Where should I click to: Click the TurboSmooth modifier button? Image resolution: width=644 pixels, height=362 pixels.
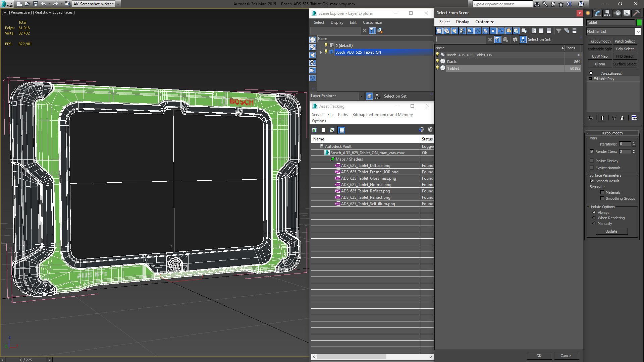tap(600, 41)
